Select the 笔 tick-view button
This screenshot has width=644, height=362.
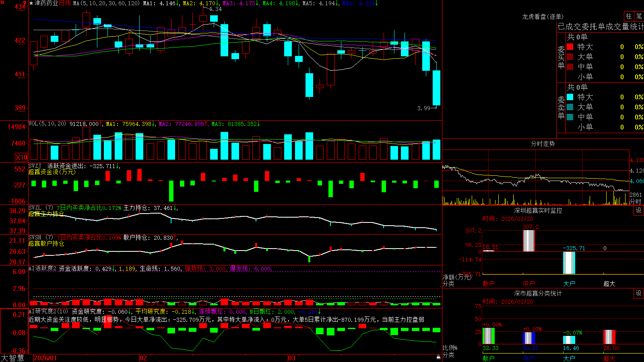pos(639,16)
